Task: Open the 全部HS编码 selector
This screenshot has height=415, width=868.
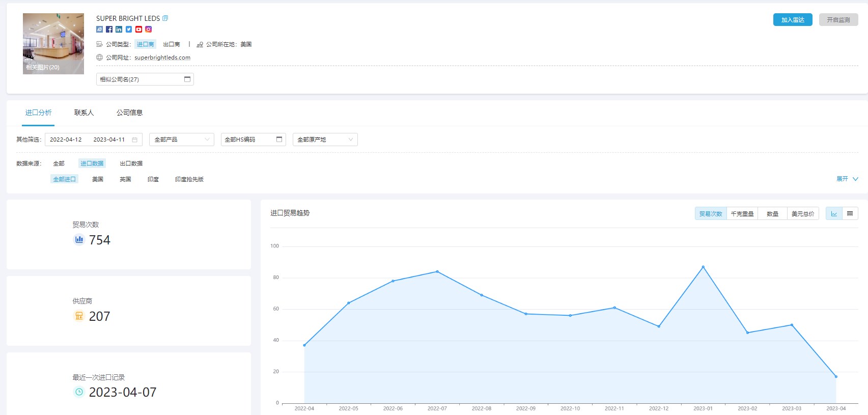Action: pyautogui.click(x=253, y=140)
